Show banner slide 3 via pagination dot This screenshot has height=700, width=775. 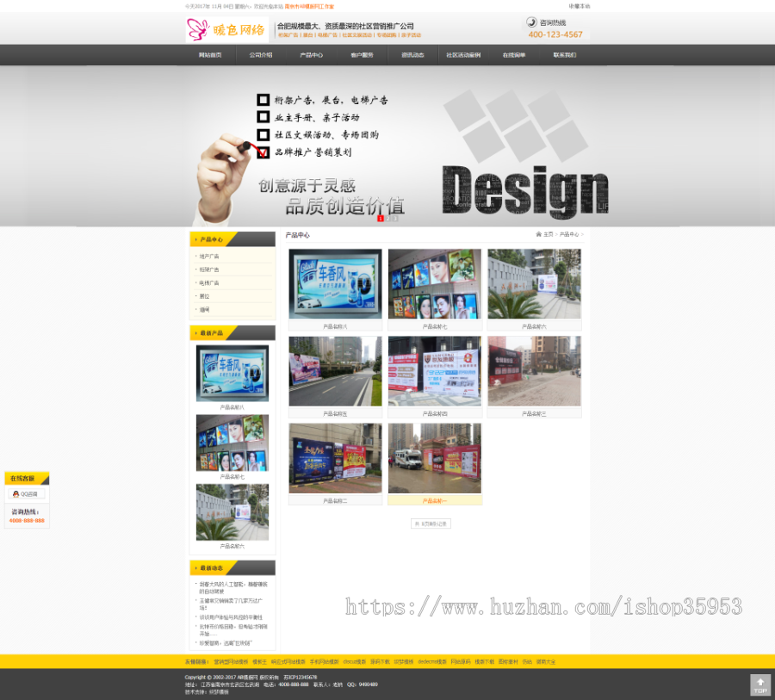395,219
